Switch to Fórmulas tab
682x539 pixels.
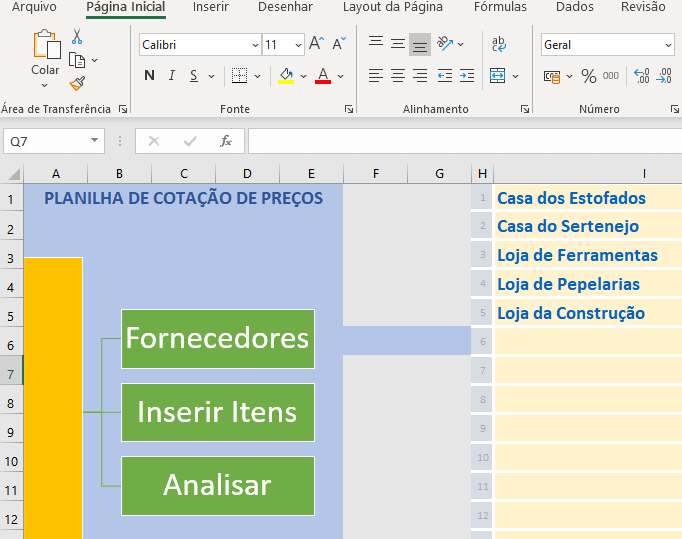point(500,7)
